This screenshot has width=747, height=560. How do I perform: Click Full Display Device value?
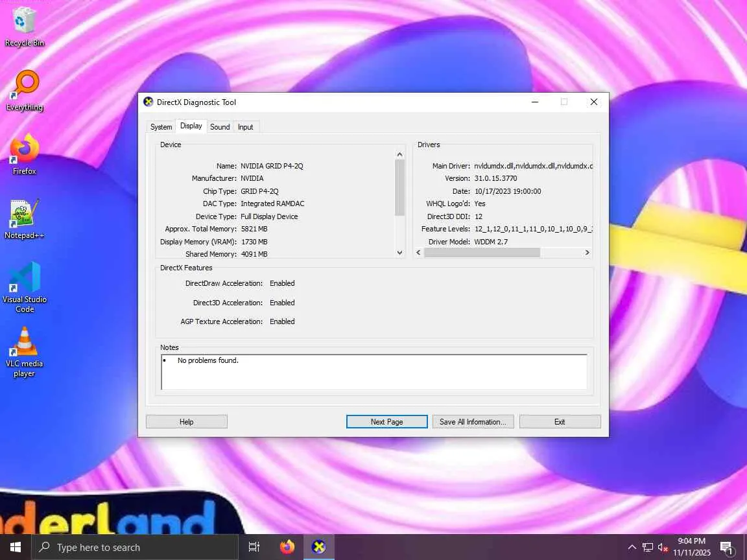click(269, 216)
